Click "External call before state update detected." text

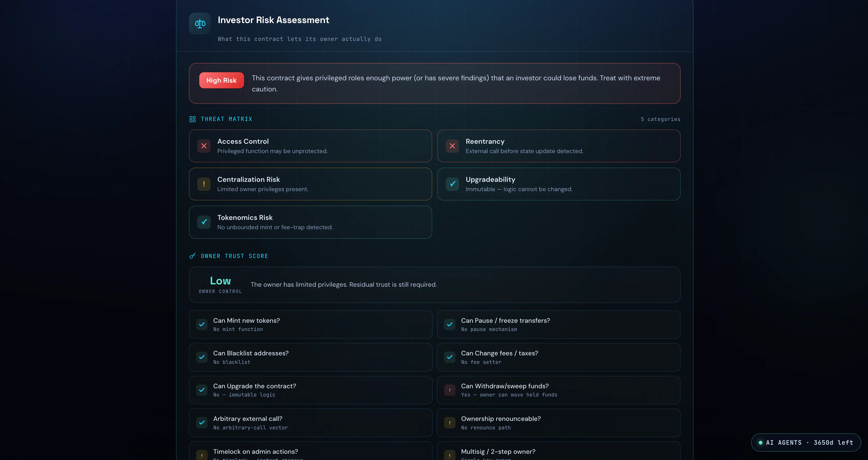pyautogui.click(x=524, y=151)
